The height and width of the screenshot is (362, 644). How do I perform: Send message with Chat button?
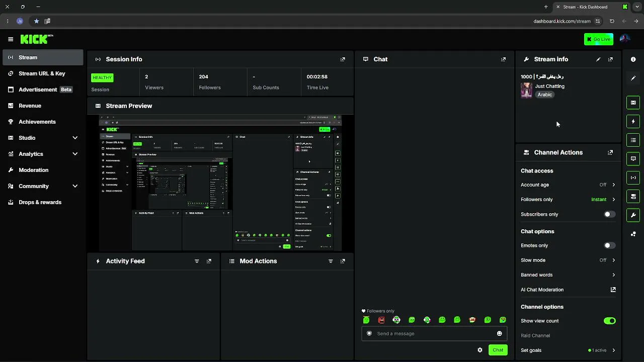[498, 350]
